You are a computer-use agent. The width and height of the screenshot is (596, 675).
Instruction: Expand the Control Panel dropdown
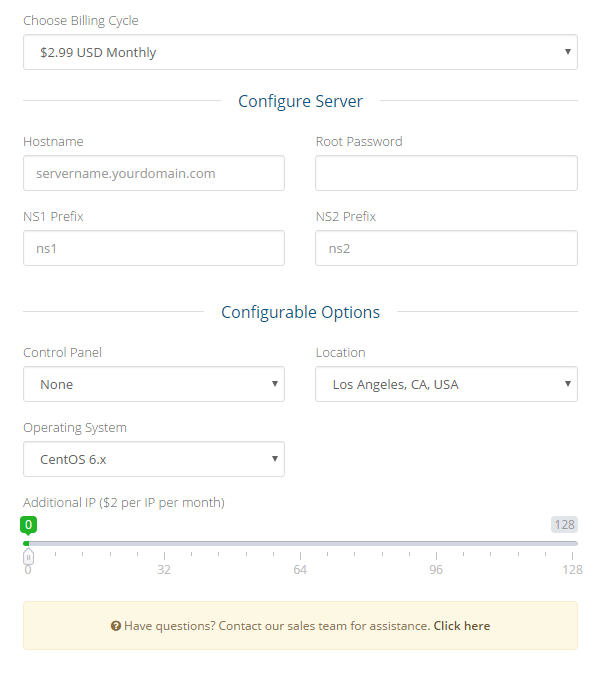(x=154, y=384)
